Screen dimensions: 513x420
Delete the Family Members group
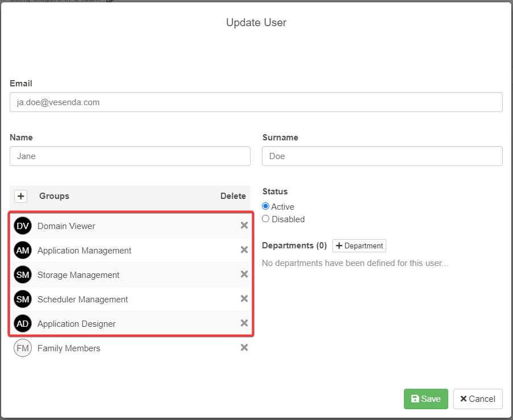(x=244, y=348)
